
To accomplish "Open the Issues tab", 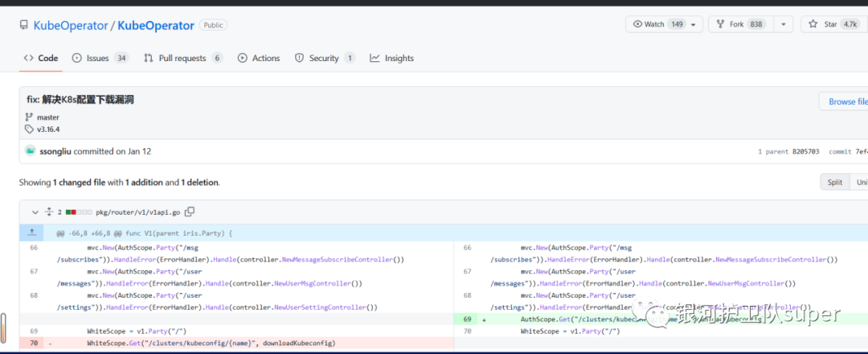I will coord(100,58).
